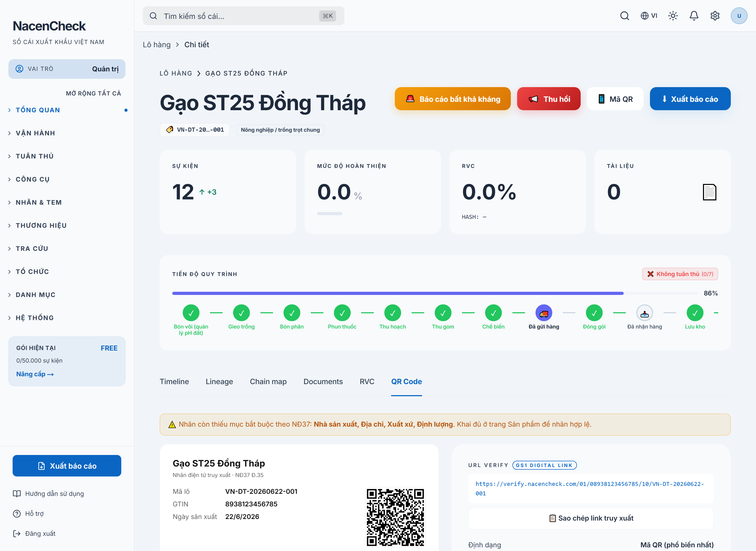756x551 pixels.
Task: Select the Bón vôi checkmark step
Action: pos(191,313)
